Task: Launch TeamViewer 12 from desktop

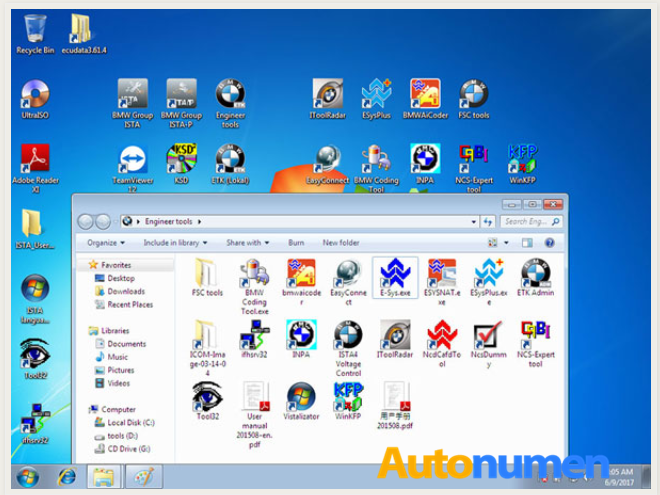Action: point(133,169)
